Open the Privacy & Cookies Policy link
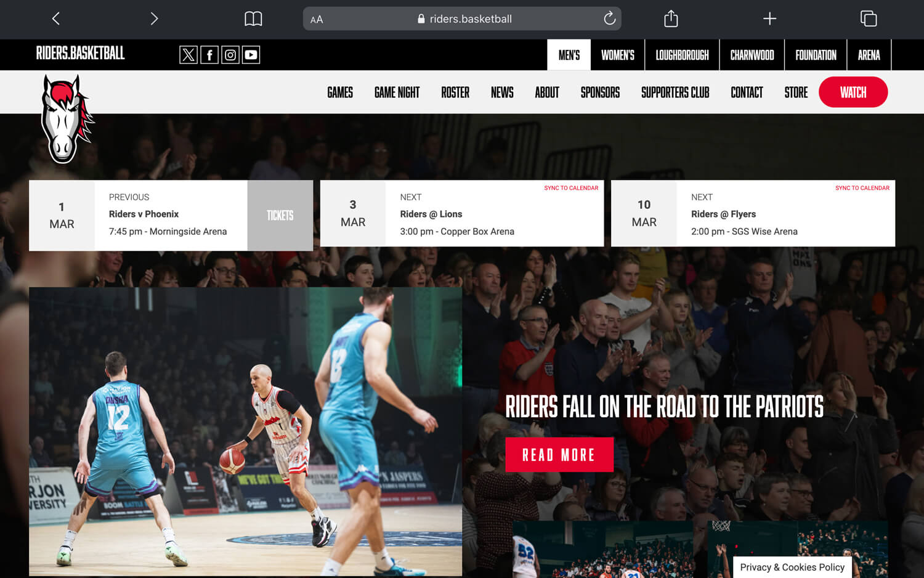 point(792,567)
